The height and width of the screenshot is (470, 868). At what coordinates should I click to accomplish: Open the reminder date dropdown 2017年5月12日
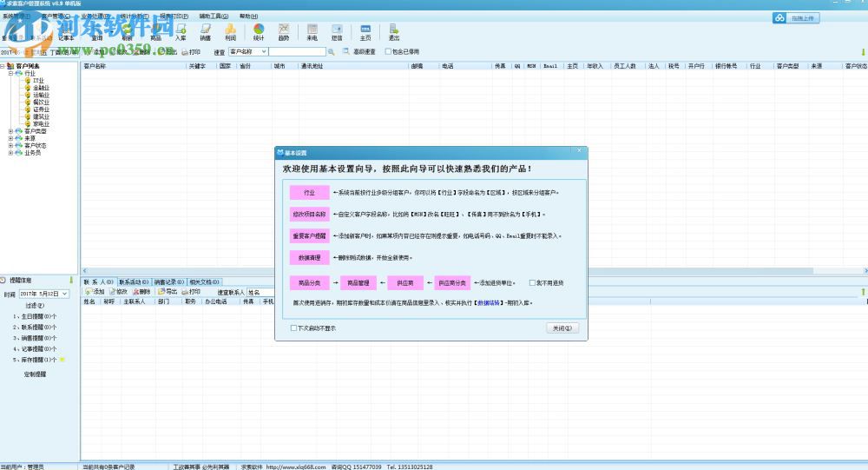(65, 294)
